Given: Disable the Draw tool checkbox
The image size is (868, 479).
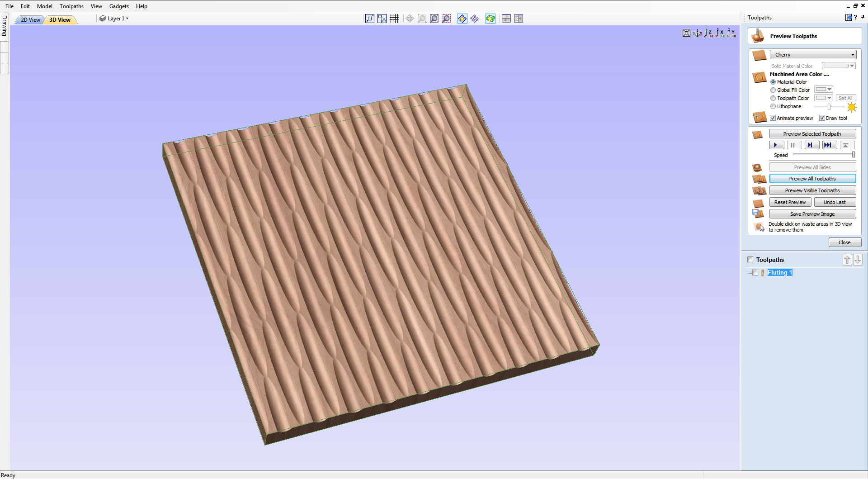Looking at the screenshot, I should (822, 118).
